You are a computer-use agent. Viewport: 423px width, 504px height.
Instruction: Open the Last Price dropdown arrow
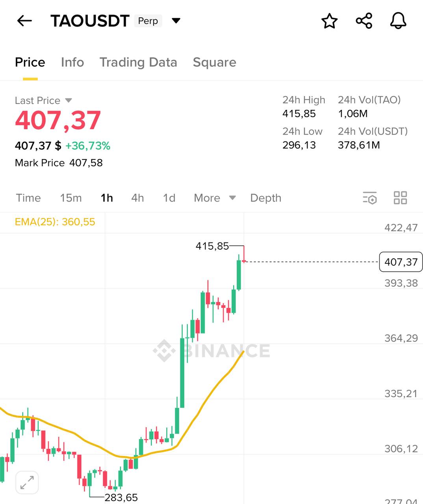69,100
